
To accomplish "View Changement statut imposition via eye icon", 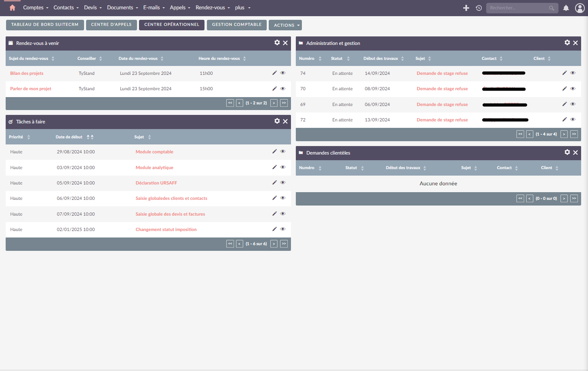I will pos(283,229).
